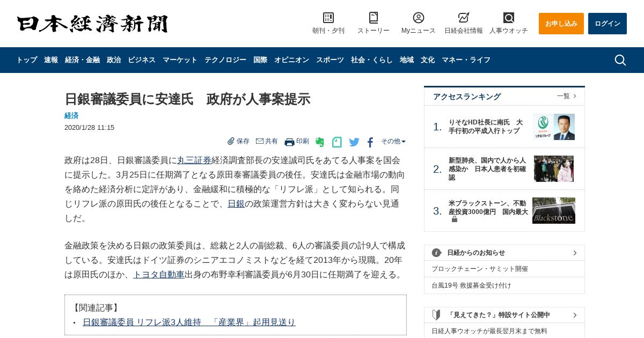This screenshot has width=644, height=338.
Task: Open the オピニオン section
Action: click(291, 60)
